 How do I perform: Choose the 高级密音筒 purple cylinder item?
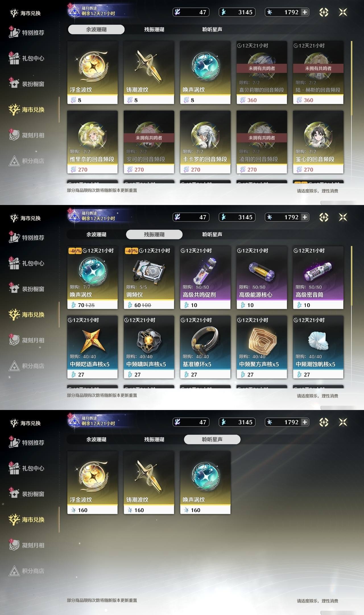click(x=318, y=278)
